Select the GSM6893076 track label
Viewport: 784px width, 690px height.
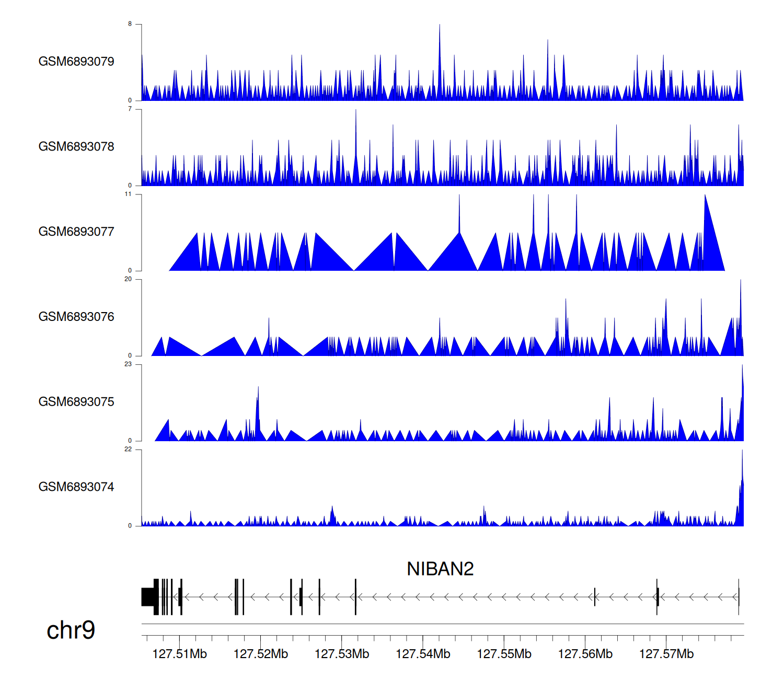pos(76,317)
